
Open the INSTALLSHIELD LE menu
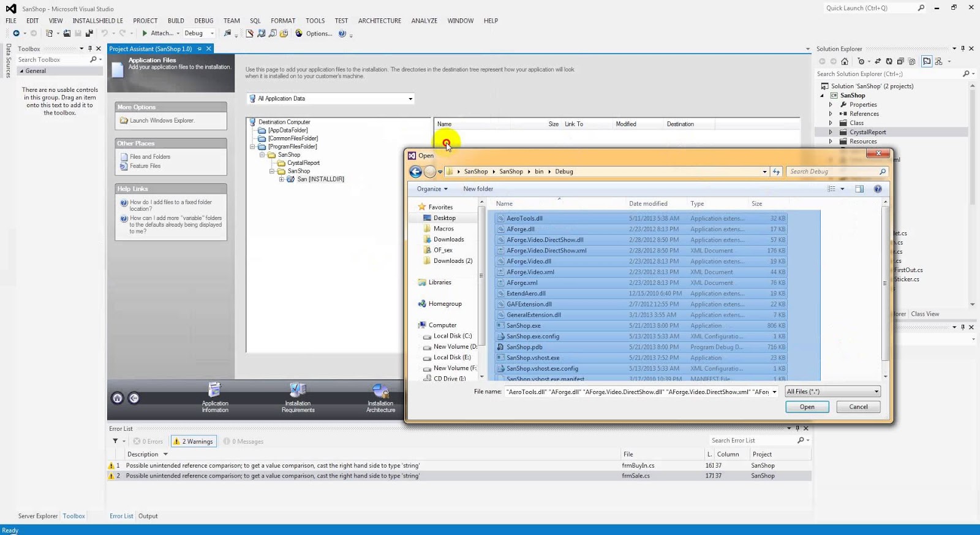pyautogui.click(x=98, y=21)
